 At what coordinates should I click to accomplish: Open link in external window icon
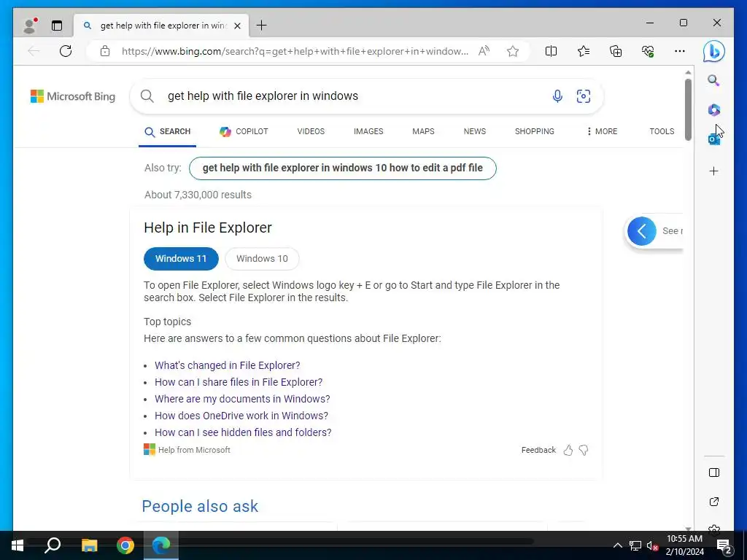point(713,502)
